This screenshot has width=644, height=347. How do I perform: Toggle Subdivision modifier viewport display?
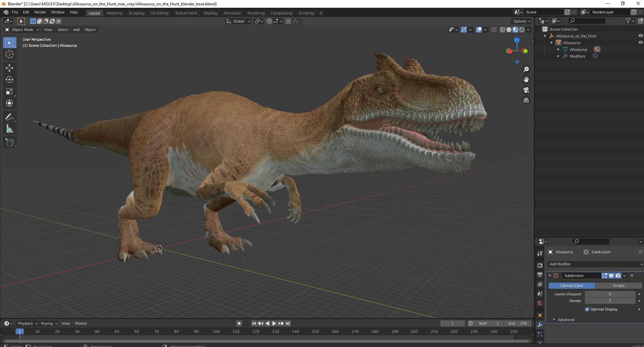point(611,276)
